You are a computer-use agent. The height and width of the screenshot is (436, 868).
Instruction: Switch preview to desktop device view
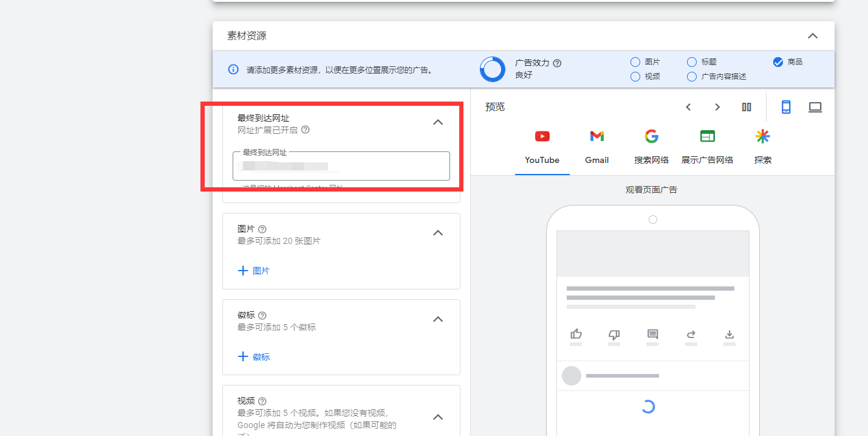click(815, 106)
